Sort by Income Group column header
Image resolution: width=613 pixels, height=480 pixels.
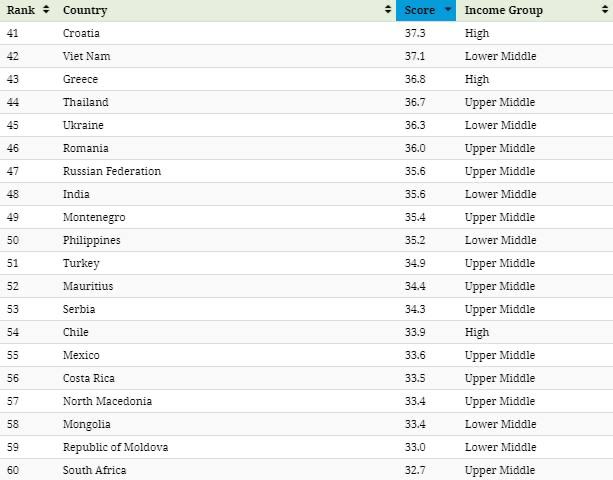[534, 10]
